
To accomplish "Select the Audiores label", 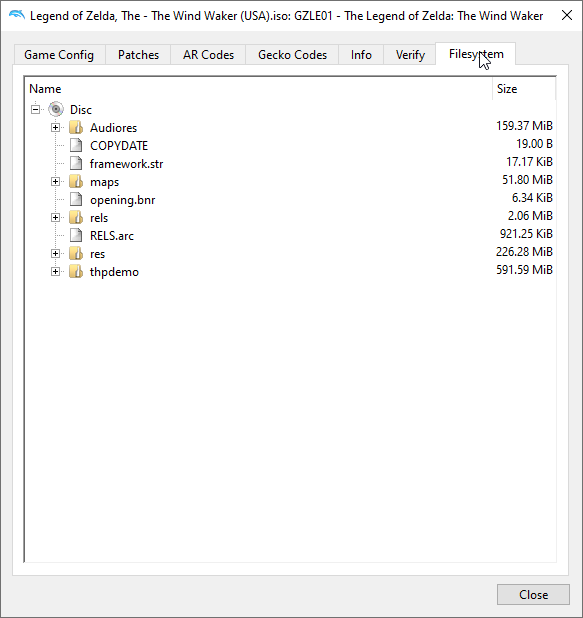I will point(114,128).
